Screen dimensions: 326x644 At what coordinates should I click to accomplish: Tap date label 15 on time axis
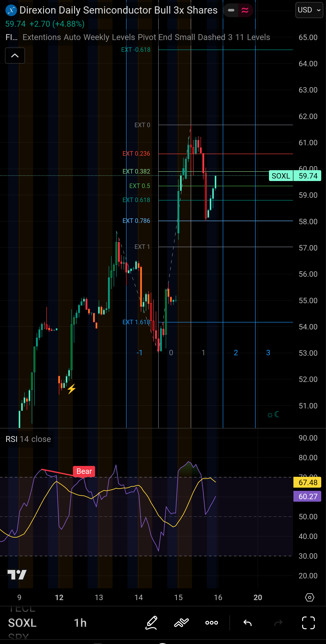click(178, 598)
